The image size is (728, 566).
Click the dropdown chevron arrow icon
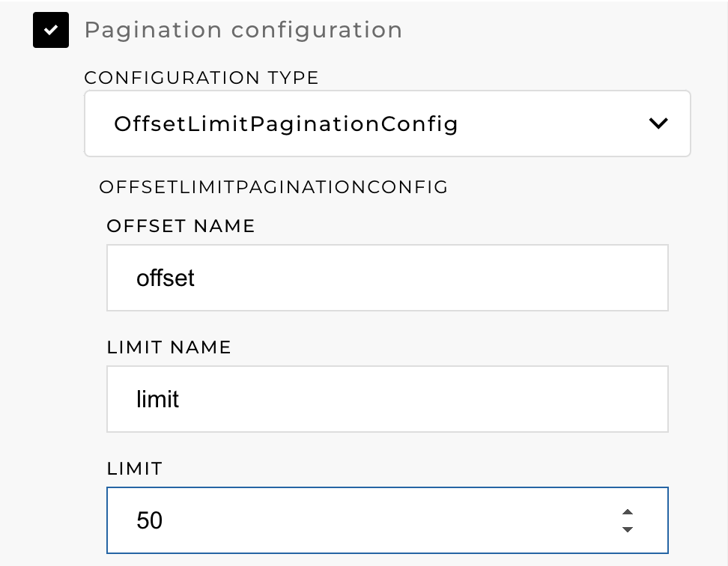(x=658, y=124)
